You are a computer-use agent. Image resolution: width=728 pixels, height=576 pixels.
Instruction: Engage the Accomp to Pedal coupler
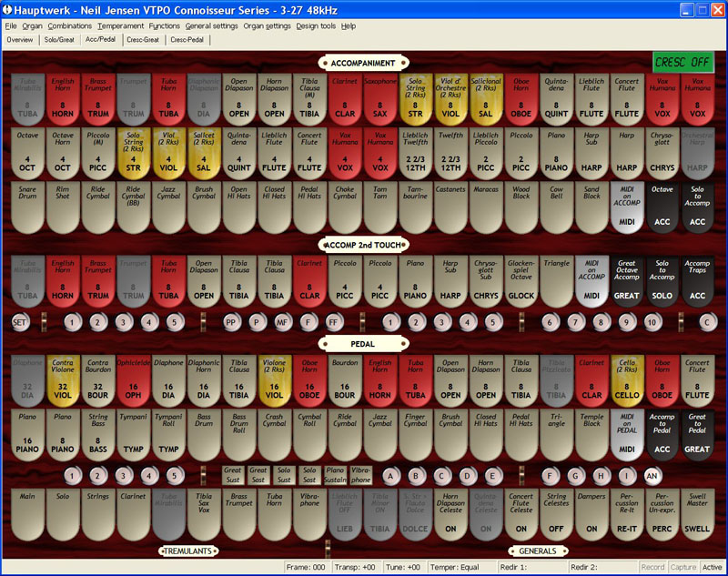click(662, 435)
